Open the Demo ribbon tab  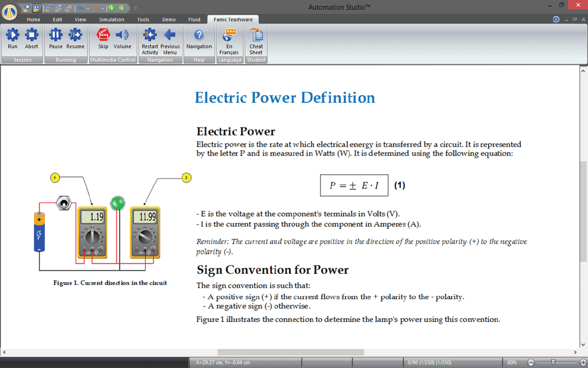169,19
